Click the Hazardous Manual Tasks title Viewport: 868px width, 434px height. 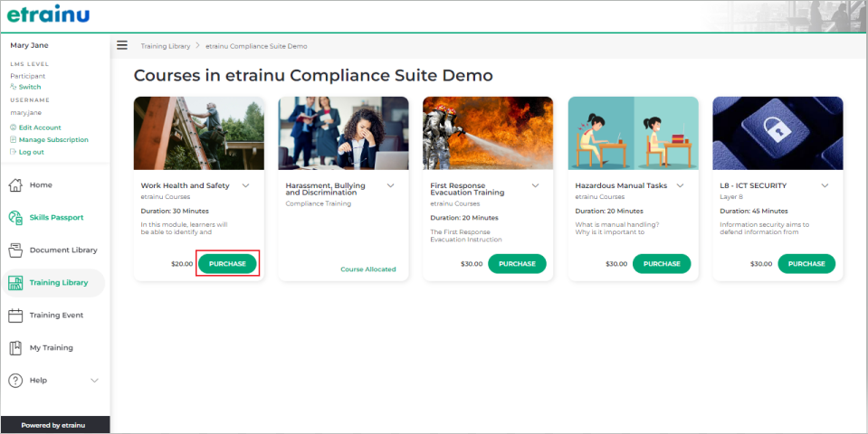coord(621,185)
